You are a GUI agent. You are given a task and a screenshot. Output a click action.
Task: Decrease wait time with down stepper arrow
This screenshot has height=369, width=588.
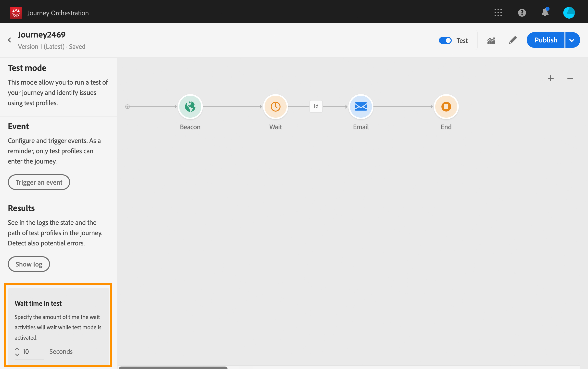(x=17, y=355)
